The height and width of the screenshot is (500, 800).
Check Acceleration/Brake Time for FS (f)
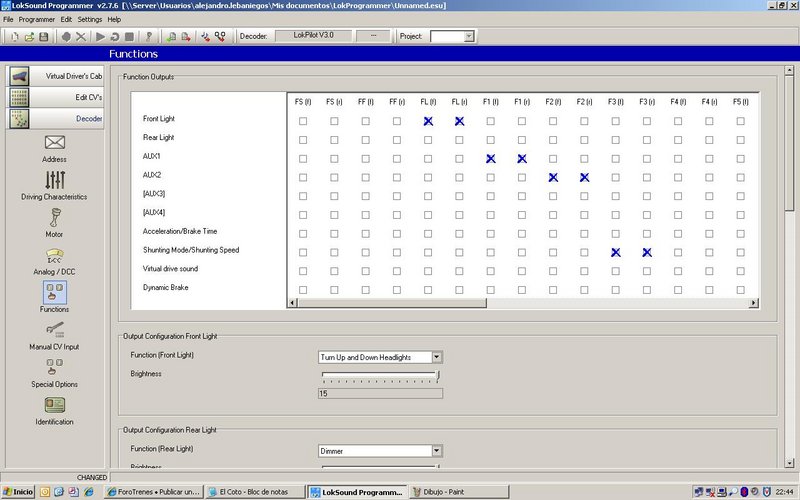(x=303, y=234)
